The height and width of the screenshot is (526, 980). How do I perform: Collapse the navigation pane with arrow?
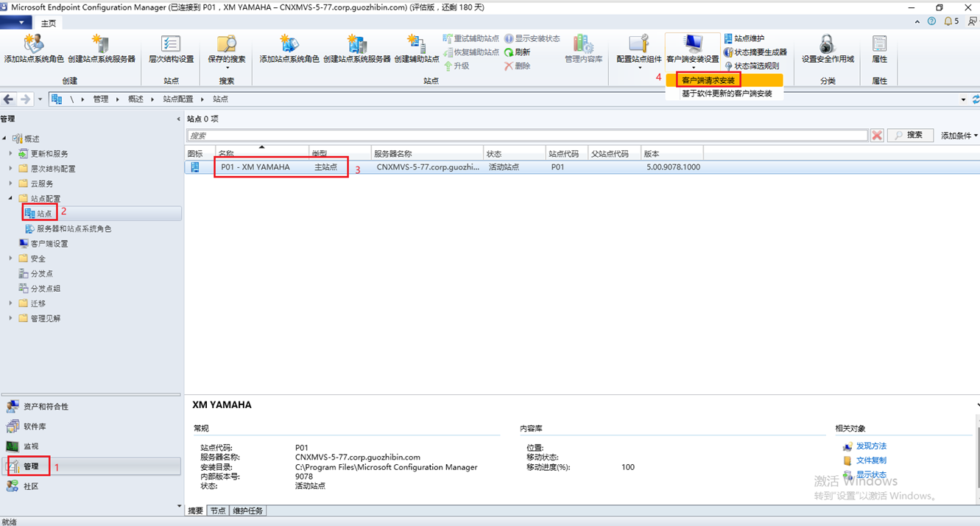179,119
